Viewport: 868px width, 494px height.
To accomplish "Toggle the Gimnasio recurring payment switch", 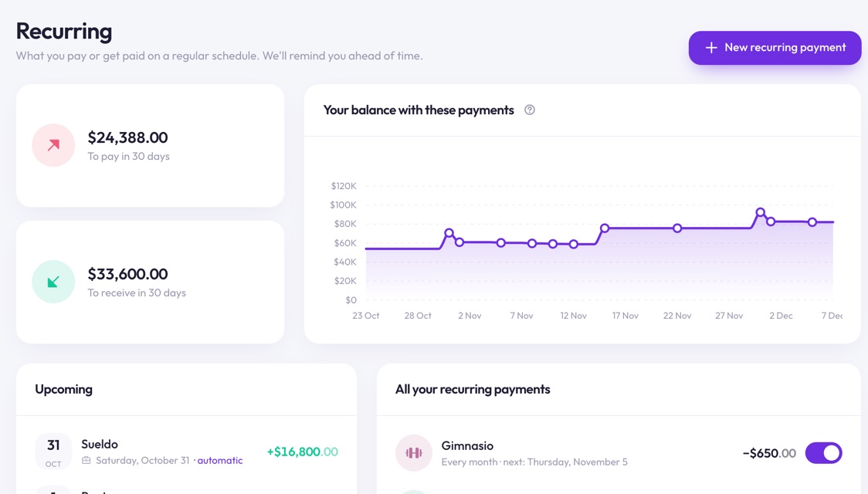I will [x=824, y=453].
